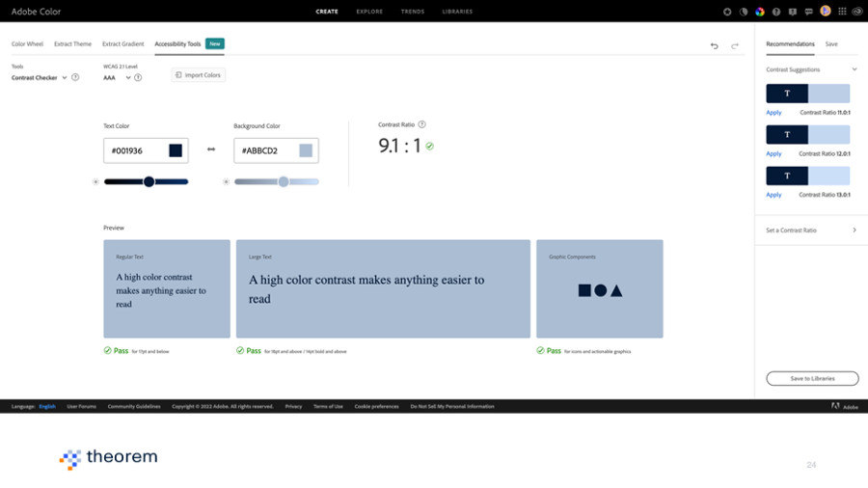
Task: Open the Adobe apps grid icon
Action: (x=842, y=12)
